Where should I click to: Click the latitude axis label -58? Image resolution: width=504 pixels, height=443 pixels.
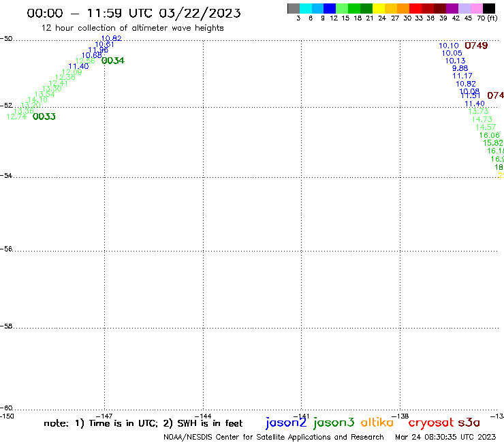pos(6,326)
